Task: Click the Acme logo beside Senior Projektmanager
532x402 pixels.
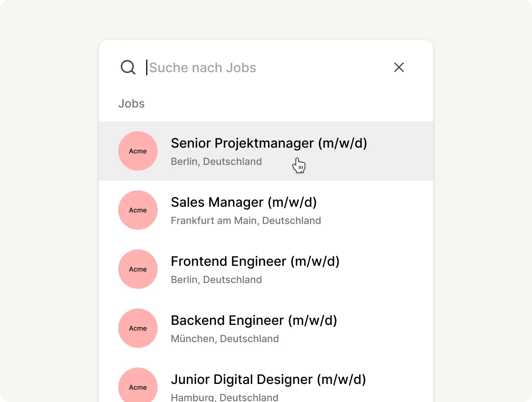Action: (138, 151)
